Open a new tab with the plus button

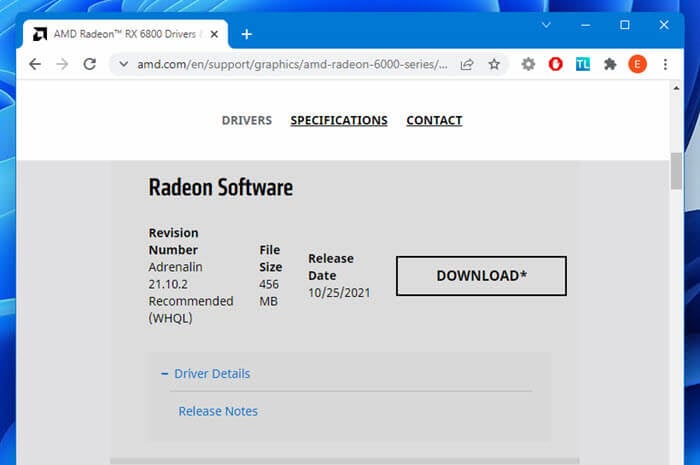246,34
